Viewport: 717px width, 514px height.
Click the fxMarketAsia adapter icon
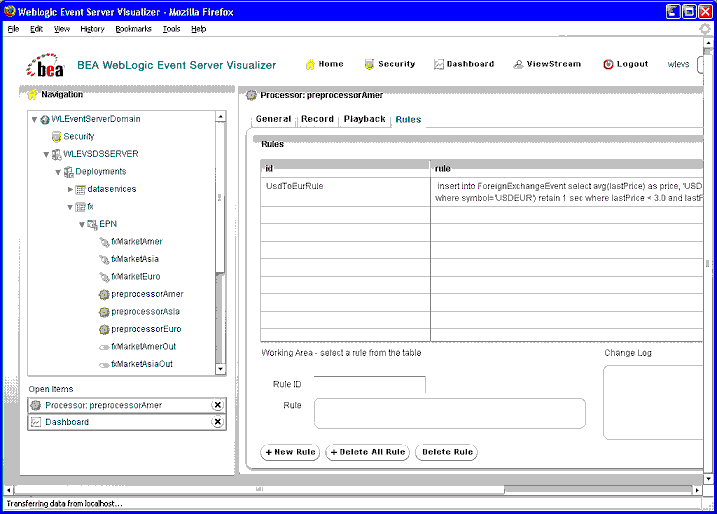104,259
